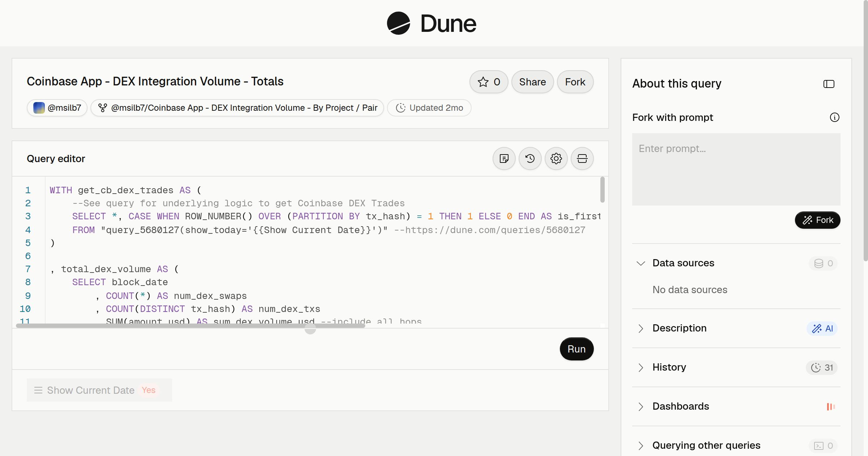
Task: Run the query
Action: pos(576,349)
